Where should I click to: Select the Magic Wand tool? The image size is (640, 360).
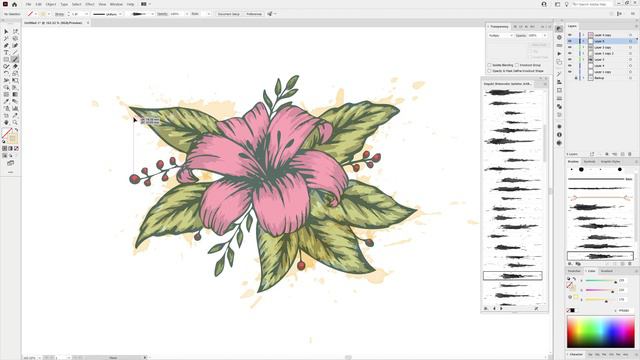point(6,39)
